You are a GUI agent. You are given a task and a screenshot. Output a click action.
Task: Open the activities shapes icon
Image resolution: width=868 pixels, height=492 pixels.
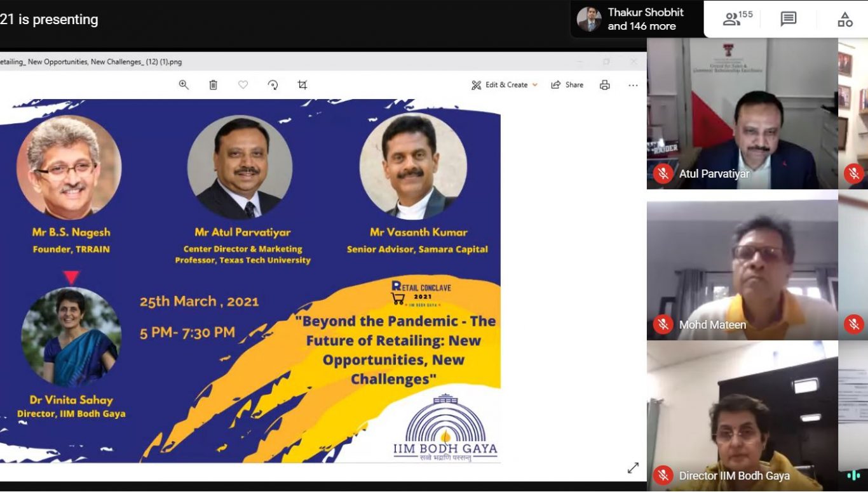coord(844,19)
